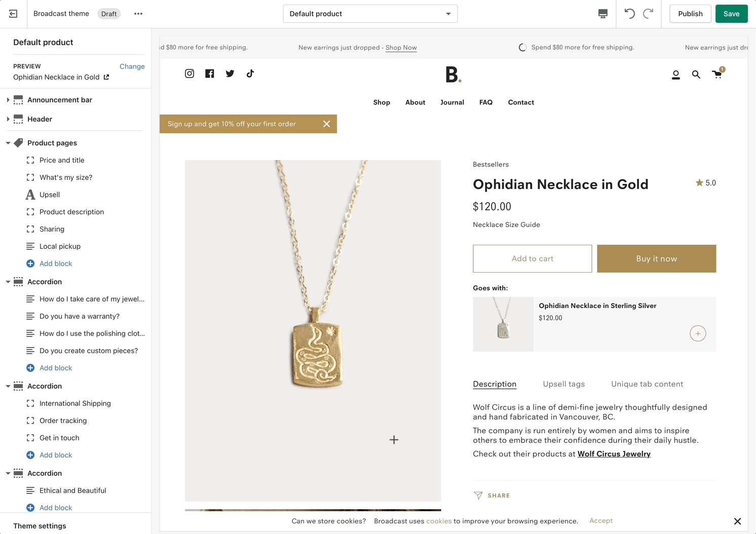This screenshot has width=756, height=534.
Task: Expand the Announcement bar section
Action: coord(8,100)
